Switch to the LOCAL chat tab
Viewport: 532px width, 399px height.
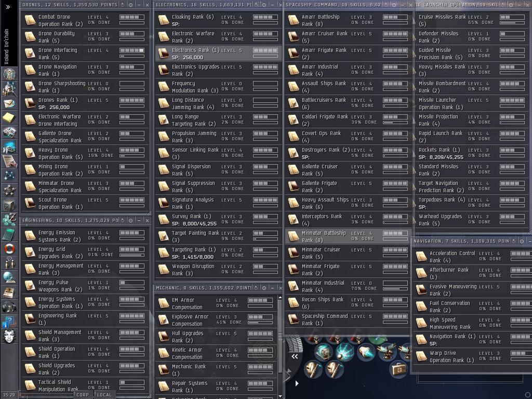click(104, 395)
